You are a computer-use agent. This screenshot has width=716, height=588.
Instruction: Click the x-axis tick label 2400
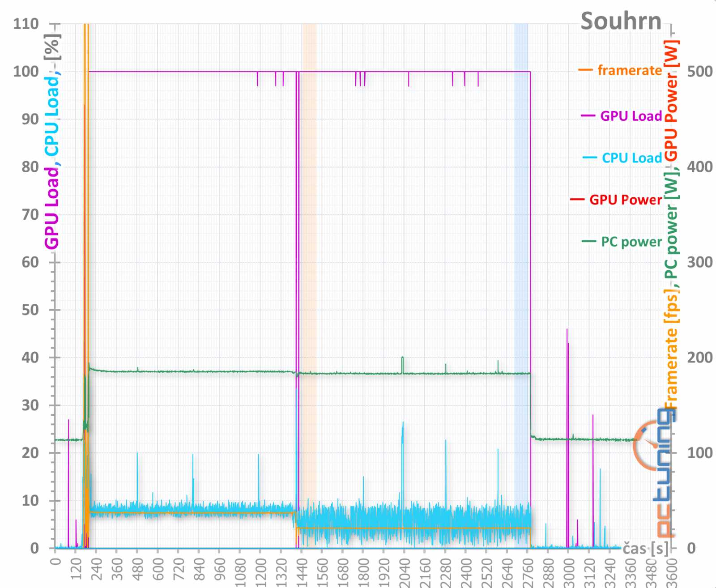coord(466,573)
